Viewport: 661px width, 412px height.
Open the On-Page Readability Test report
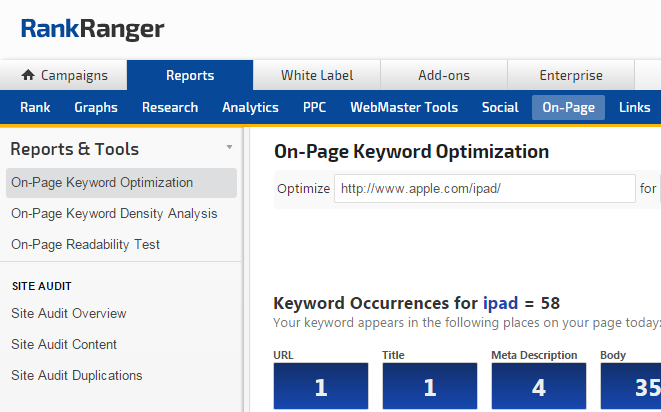[85, 245]
